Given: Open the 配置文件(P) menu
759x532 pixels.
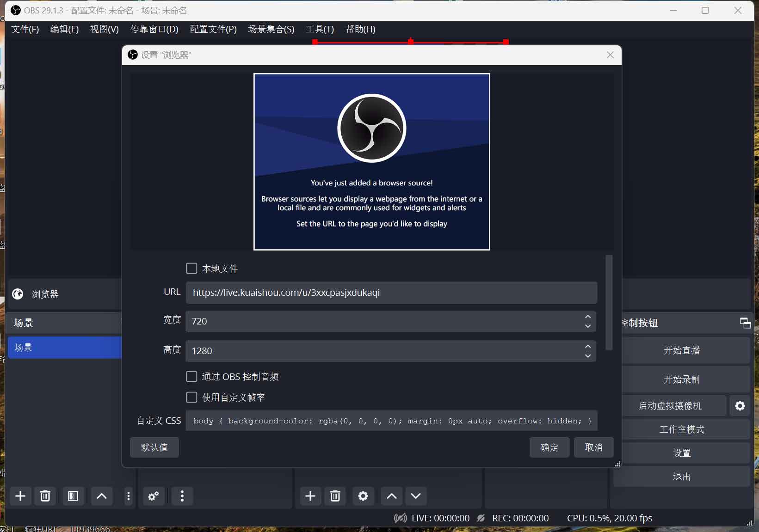Looking at the screenshot, I should pyautogui.click(x=213, y=29).
